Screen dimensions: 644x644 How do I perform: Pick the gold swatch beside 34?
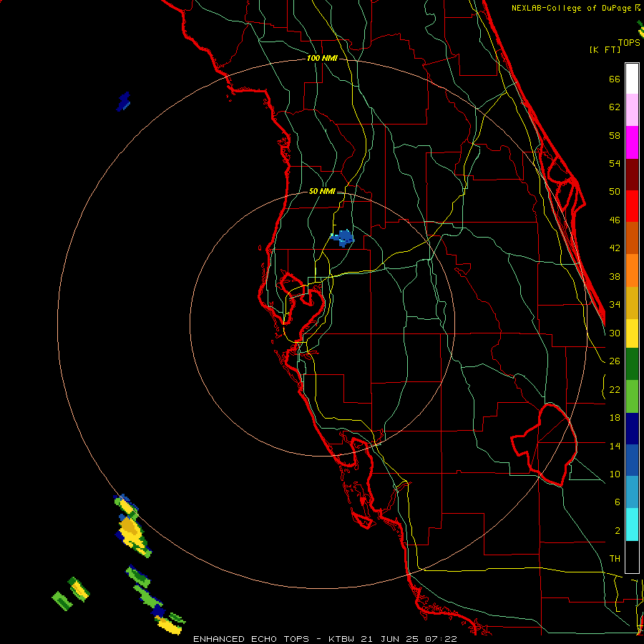pos(632,303)
